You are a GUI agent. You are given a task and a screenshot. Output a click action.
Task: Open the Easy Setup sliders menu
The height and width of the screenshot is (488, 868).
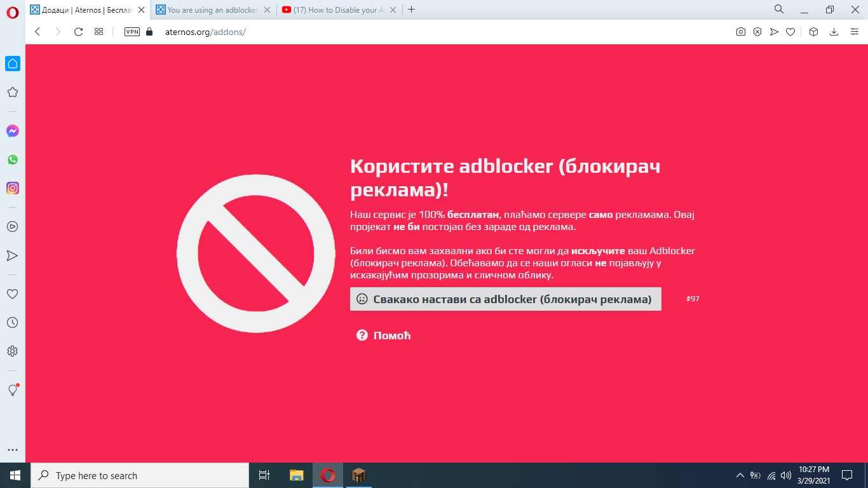[x=855, y=32]
